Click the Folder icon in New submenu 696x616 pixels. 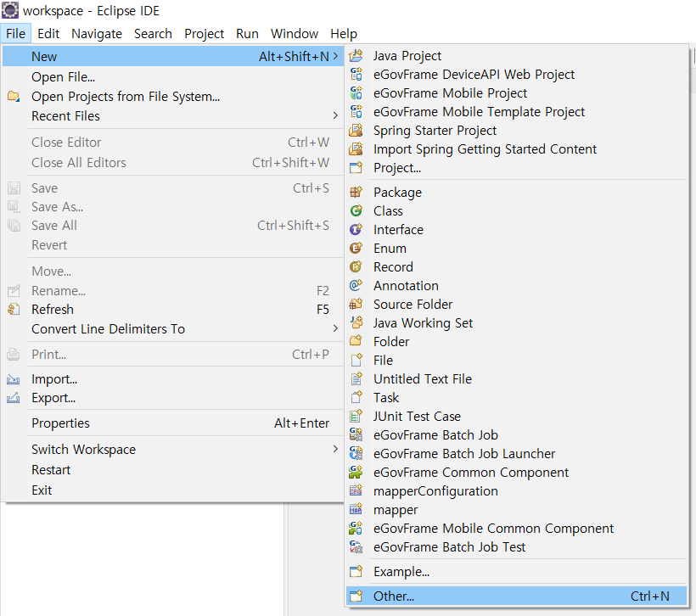point(356,341)
